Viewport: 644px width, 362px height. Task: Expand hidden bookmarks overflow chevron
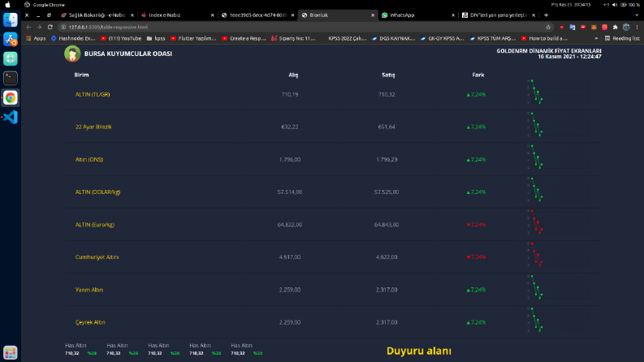596,38
